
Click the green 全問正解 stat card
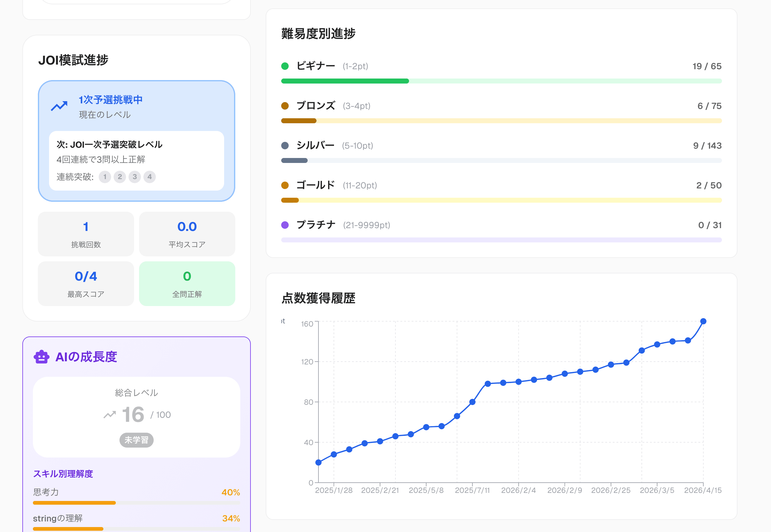coord(187,284)
